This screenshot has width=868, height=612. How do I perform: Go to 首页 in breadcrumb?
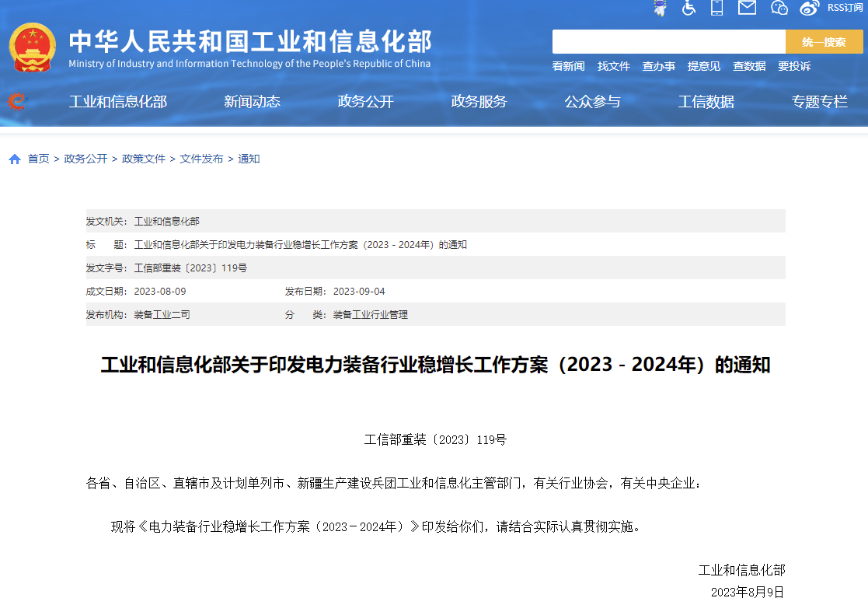tap(39, 159)
